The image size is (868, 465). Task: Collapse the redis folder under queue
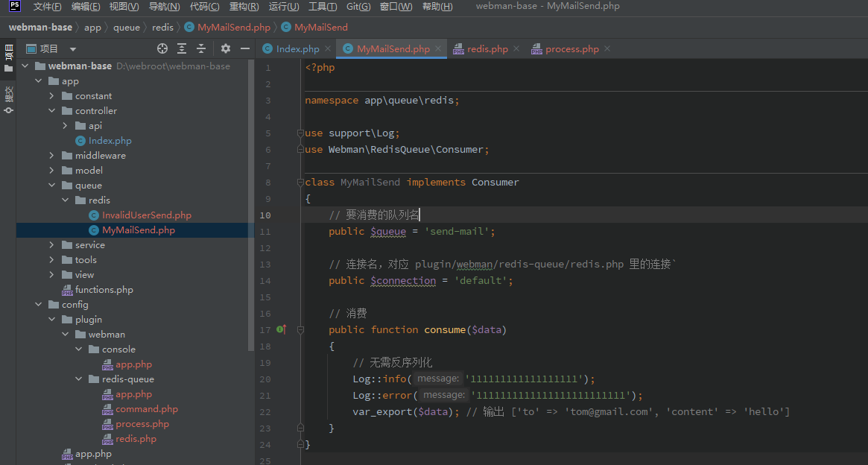click(66, 200)
